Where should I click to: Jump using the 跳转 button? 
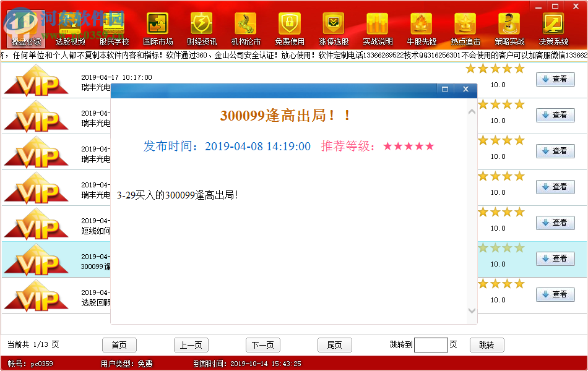coord(486,344)
